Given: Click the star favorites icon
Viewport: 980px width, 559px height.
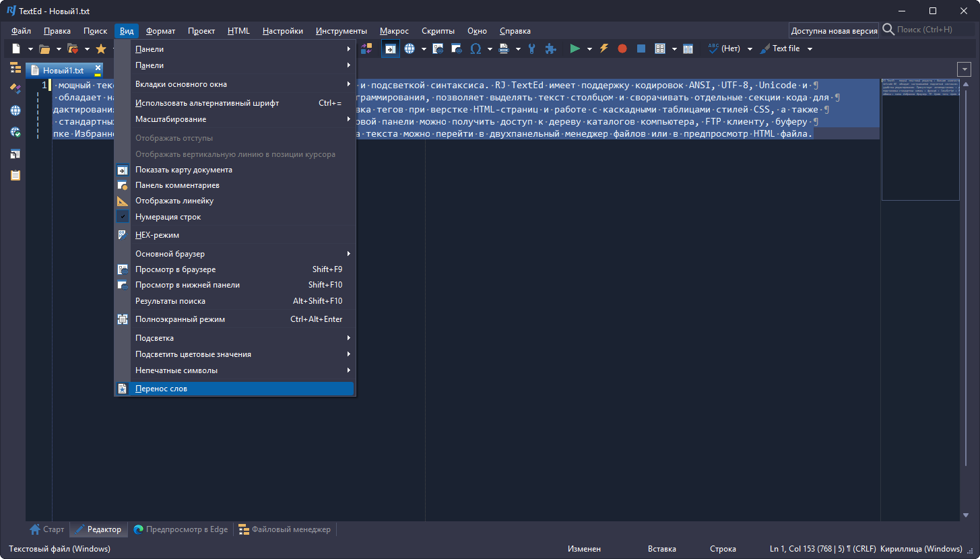Looking at the screenshot, I should click(101, 48).
